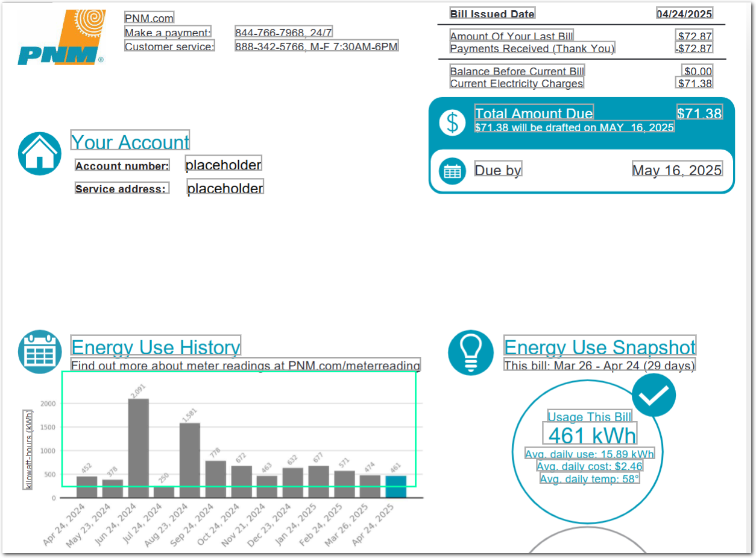Image resolution: width=756 pixels, height=558 pixels.
Task: Click the Jun 24, 2024 bar showing 2,091
Action: (x=138, y=448)
